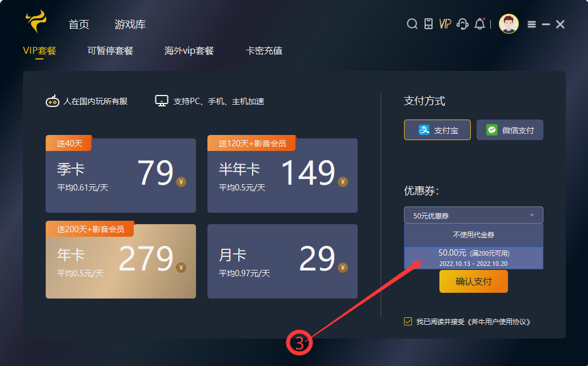
Task: Toggle the user agreement checkbox
Action: point(407,321)
